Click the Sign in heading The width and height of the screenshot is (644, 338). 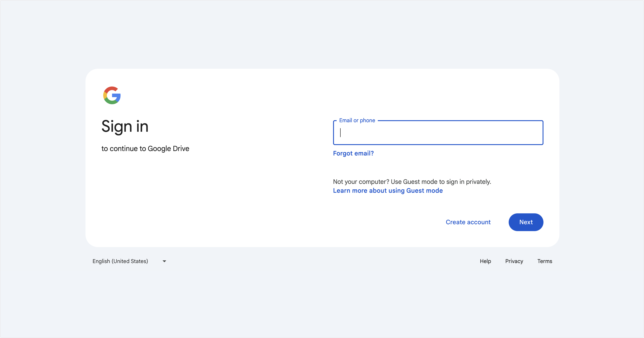coord(125,127)
